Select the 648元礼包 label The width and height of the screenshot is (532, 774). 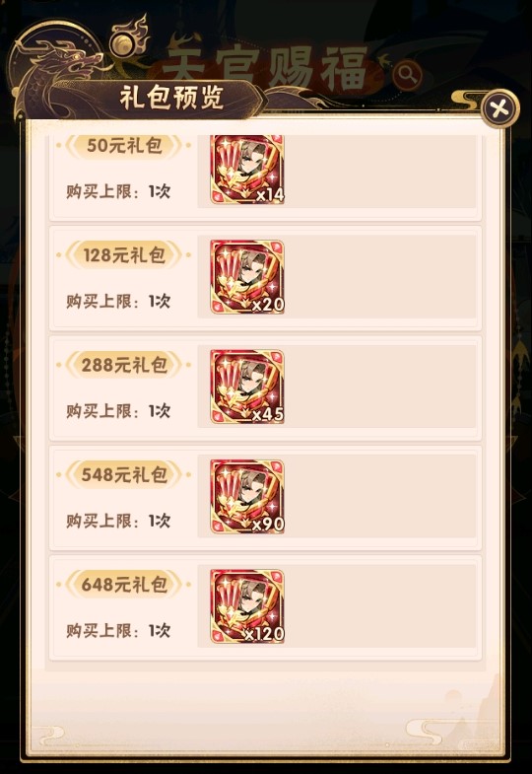tap(124, 585)
